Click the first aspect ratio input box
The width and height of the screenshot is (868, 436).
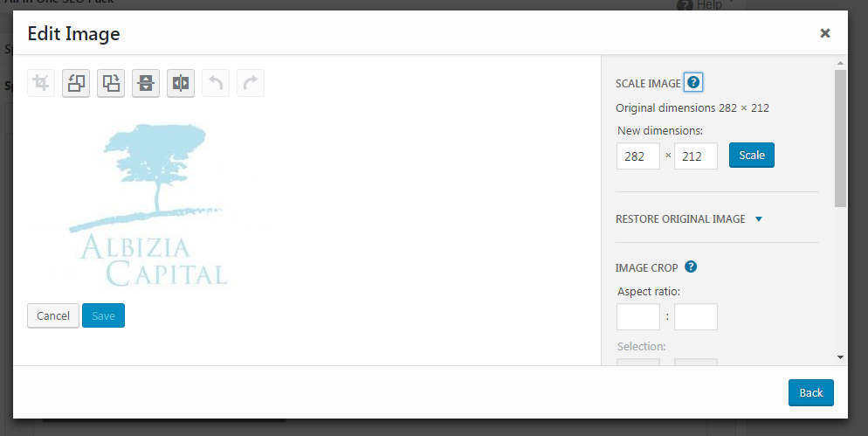pos(638,316)
